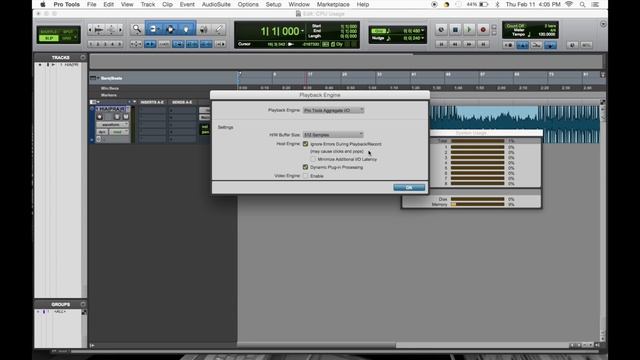Open the track automation mode selector (read)
Image resolution: width=640 pixels, height=360 pixels.
120,132
